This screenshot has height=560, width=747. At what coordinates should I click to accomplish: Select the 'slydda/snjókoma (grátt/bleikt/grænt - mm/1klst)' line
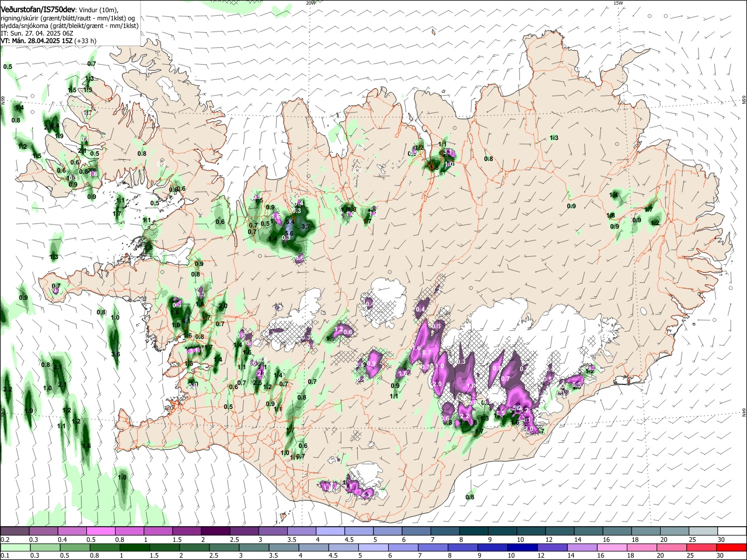pyautogui.click(x=69, y=26)
